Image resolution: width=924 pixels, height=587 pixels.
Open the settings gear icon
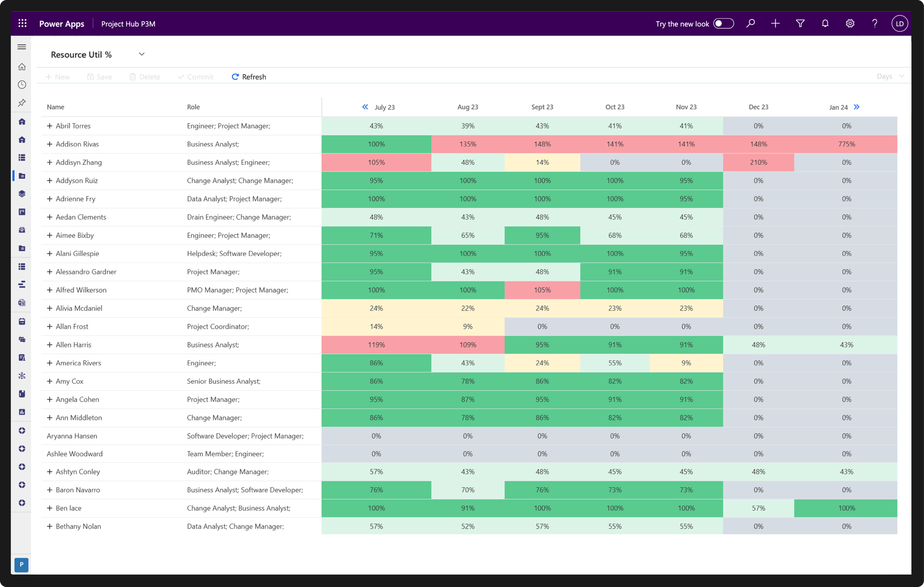pos(850,23)
